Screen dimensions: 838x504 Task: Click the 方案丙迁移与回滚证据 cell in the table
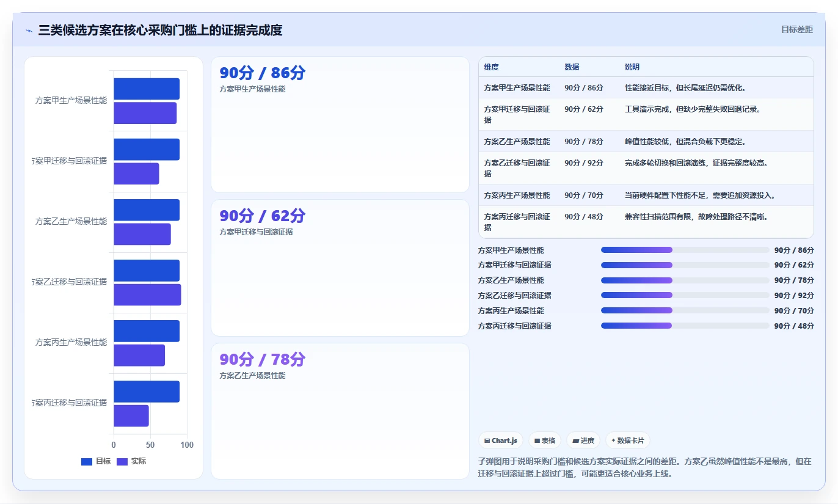pos(517,222)
